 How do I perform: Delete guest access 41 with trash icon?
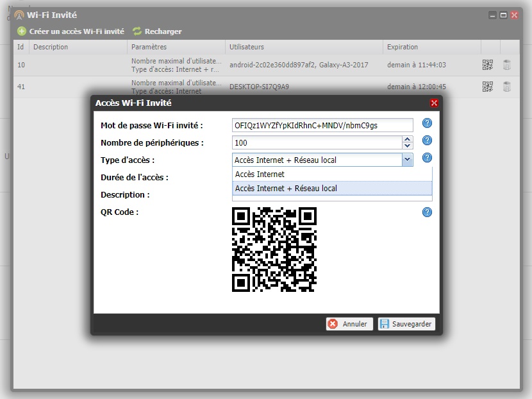coord(507,87)
